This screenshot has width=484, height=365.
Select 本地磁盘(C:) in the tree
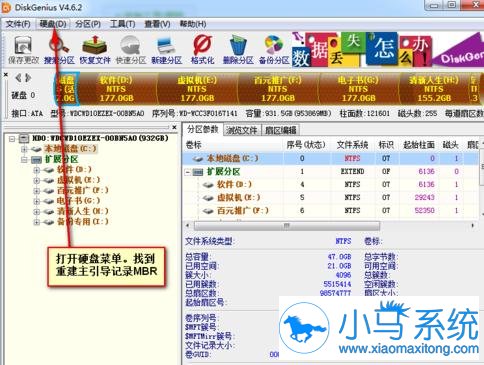(70, 149)
